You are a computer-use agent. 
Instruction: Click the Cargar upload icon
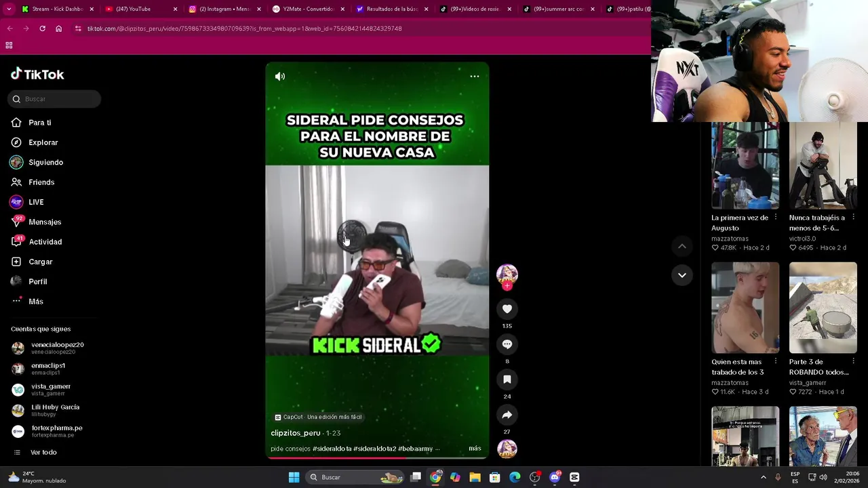pos(16,262)
